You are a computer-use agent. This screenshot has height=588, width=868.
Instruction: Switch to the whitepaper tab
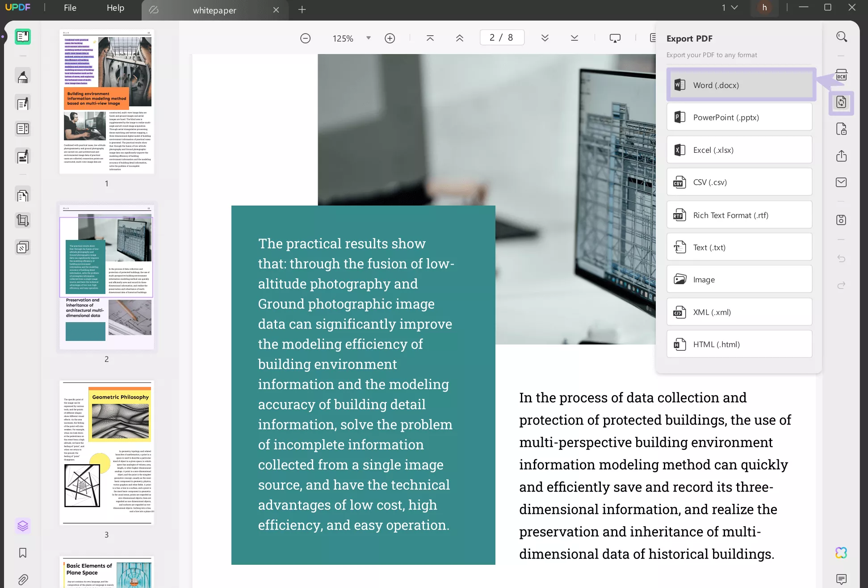pos(214,10)
